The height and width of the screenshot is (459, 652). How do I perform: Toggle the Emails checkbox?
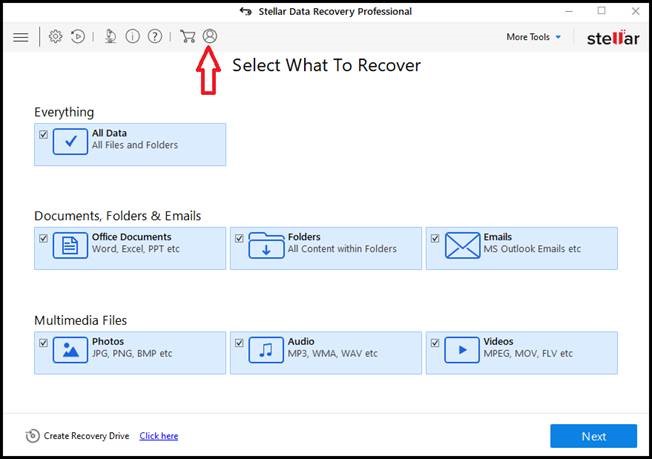pos(435,238)
